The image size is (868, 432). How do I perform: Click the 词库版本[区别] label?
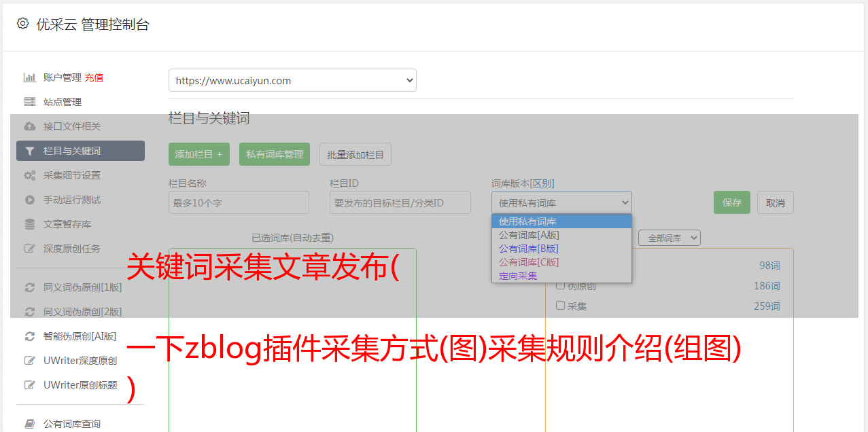(x=523, y=183)
